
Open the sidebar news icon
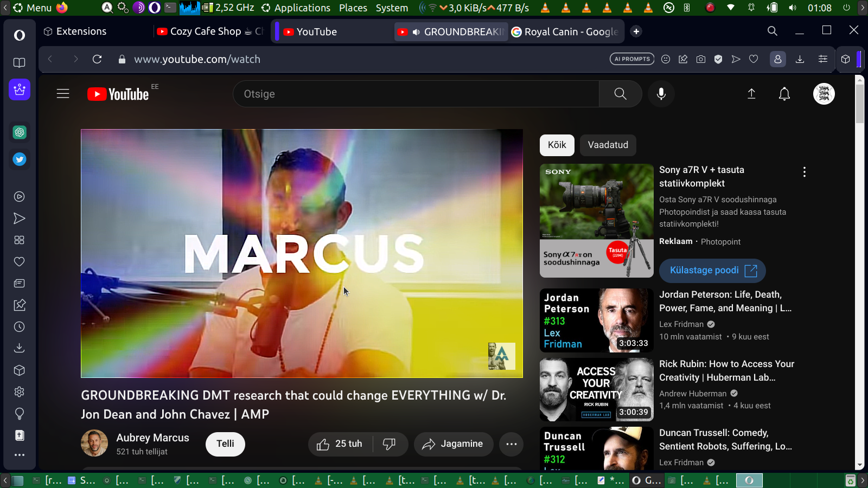pos(20,284)
